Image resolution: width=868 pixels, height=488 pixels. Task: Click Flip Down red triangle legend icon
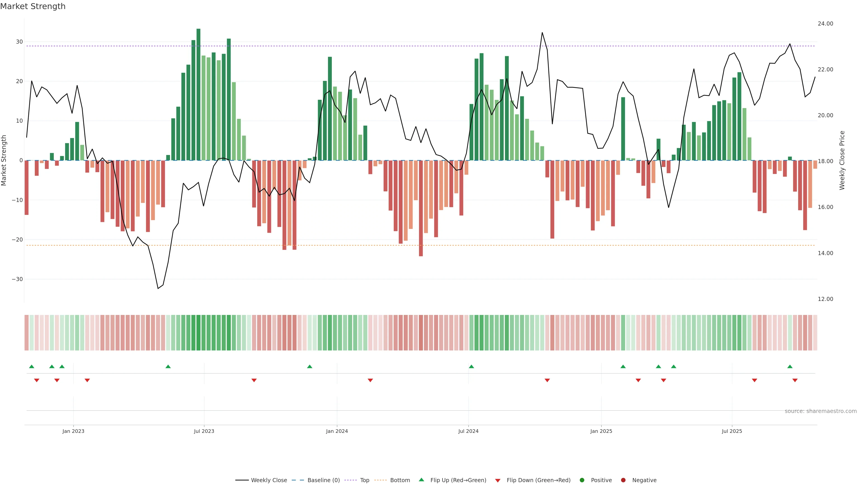(x=498, y=481)
